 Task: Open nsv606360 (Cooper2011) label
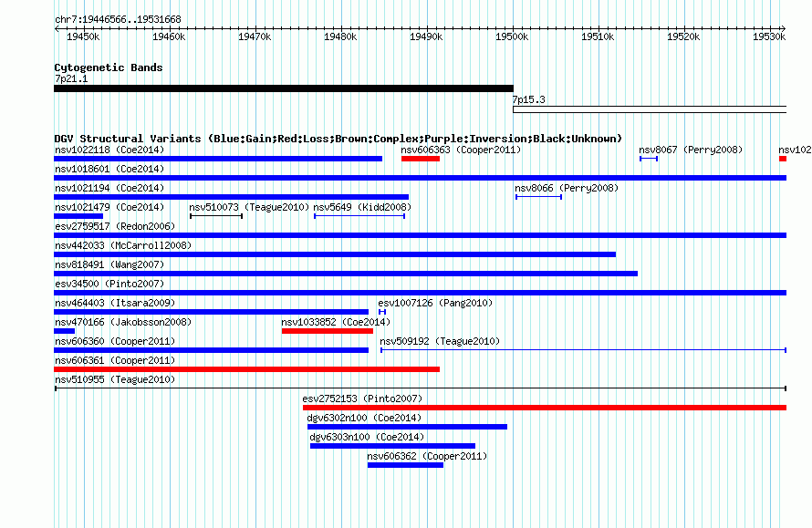(x=115, y=342)
